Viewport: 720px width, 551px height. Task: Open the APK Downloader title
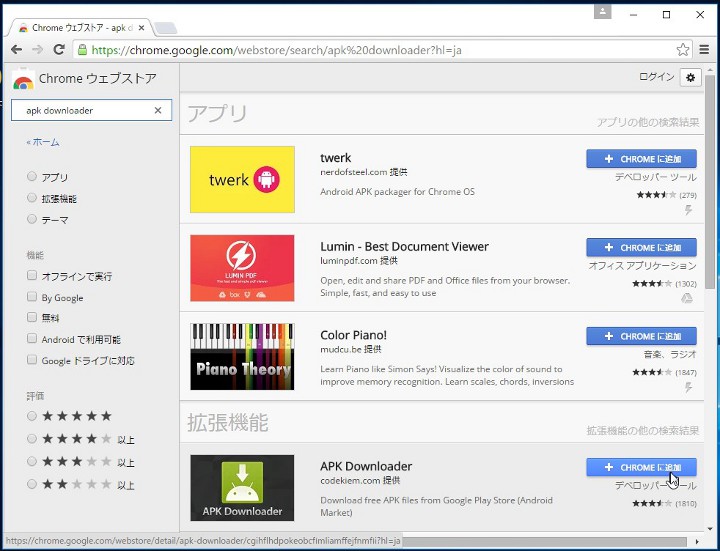366,467
